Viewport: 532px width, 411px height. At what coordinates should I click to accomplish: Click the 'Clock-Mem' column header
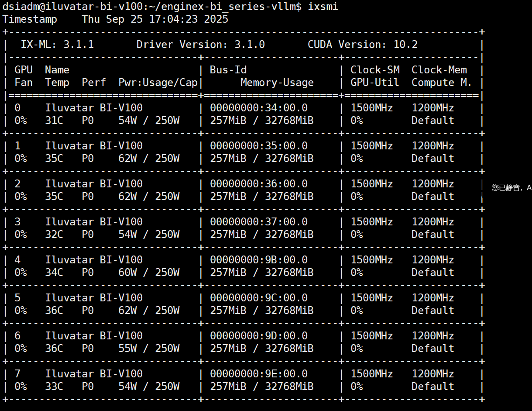[439, 70]
